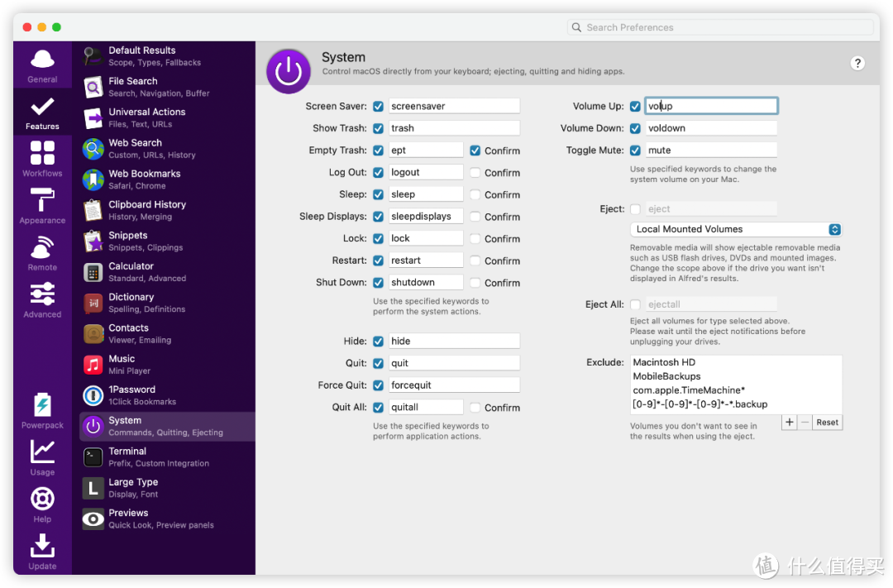Toggle the Toggle Mute checkbox
The image size is (893, 588).
pyautogui.click(x=635, y=151)
